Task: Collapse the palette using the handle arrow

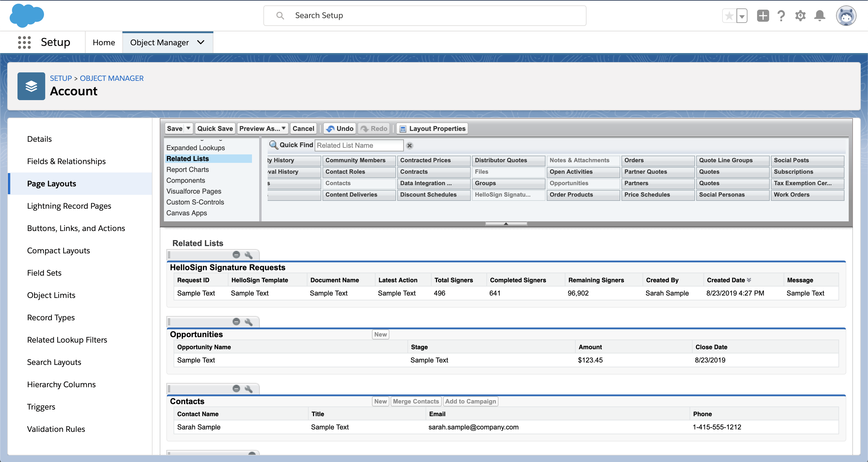Action: pos(506,223)
